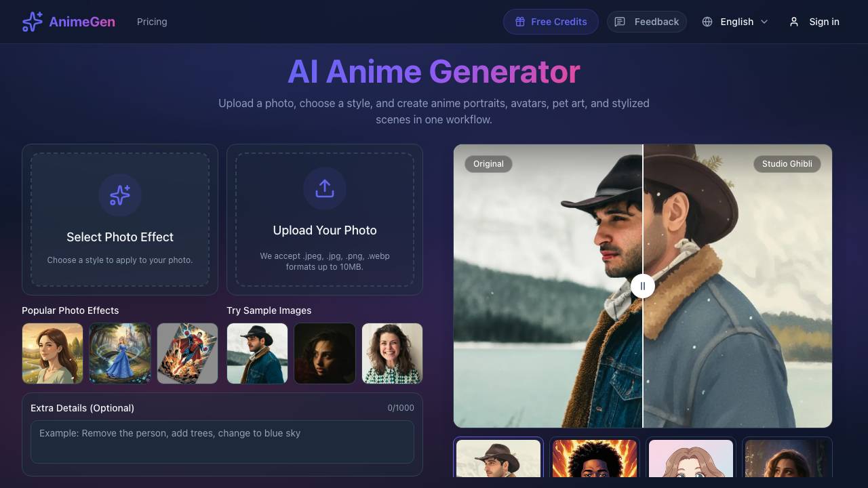Click the AI Anime Generator title
The height and width of the screenshot is (488, 868).
(434, 72)
